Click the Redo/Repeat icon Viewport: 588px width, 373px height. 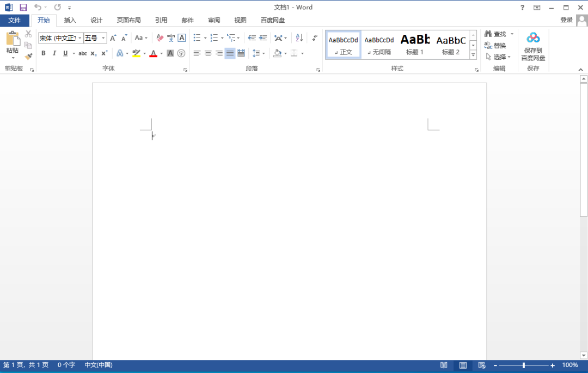click(x=57, y=7)
